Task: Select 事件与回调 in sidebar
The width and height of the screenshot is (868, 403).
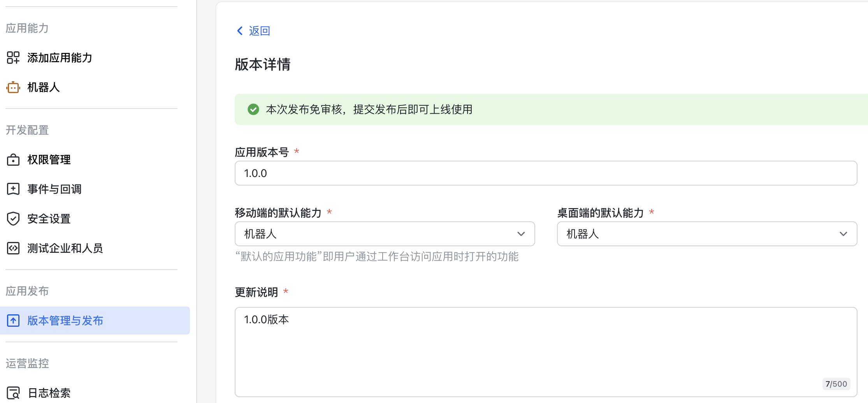Action: (x=54, y=189)
